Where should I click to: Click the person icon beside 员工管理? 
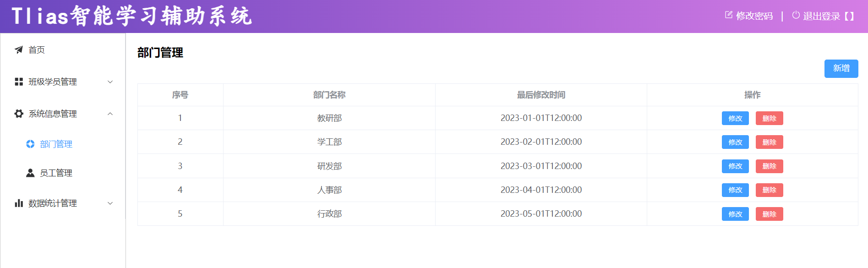[30, 173]
